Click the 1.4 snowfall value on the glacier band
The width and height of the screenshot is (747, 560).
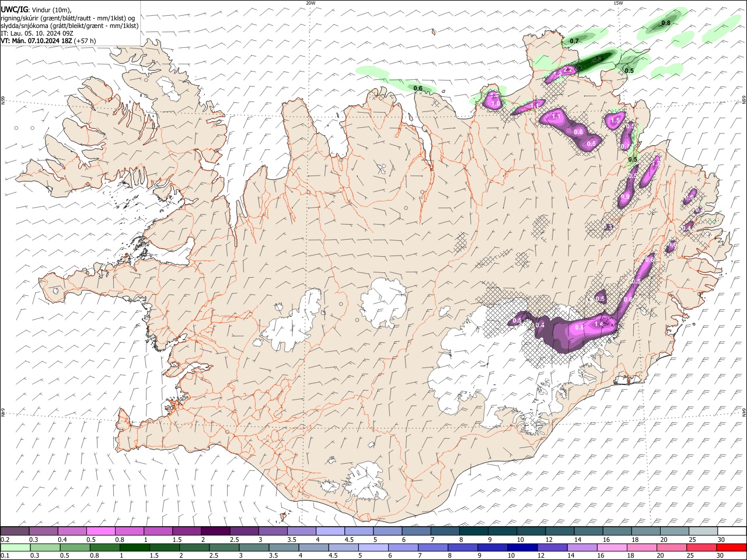point(598,324)
